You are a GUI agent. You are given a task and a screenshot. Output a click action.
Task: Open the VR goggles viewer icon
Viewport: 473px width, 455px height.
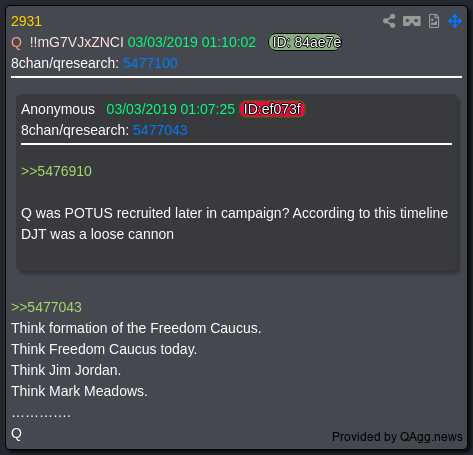(412, 21)
